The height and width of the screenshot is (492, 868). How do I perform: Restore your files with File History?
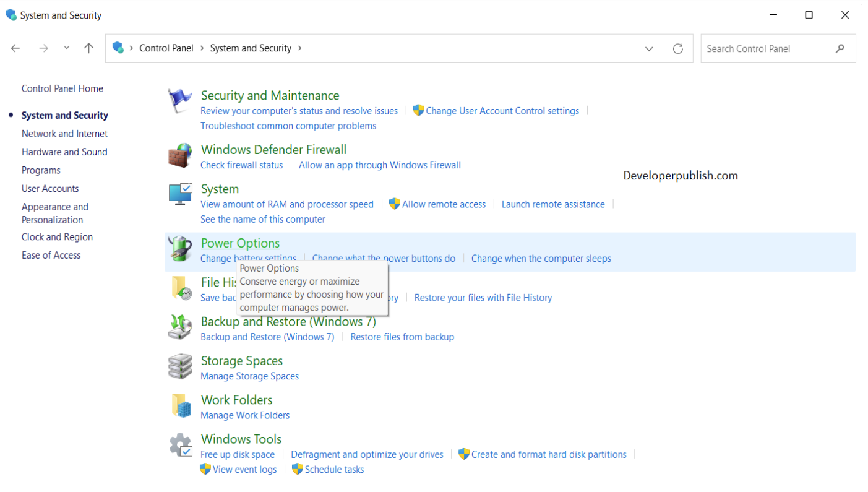[483, 298]
